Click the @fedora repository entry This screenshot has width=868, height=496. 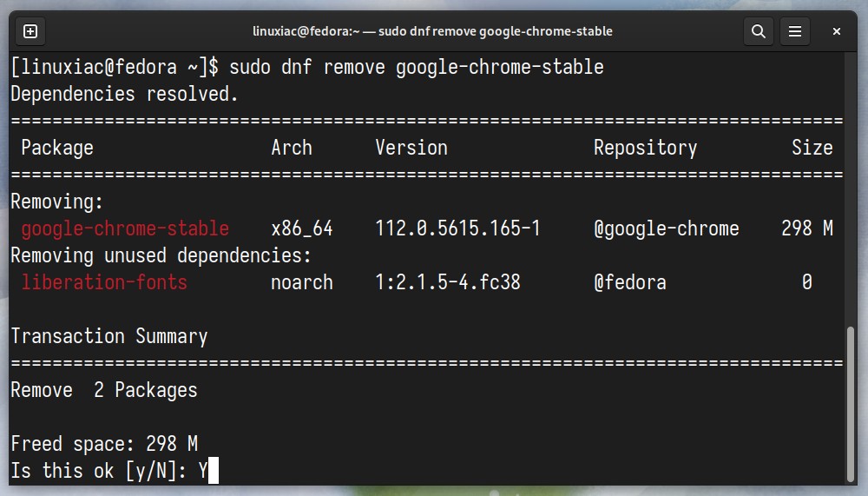click(630, 282)
